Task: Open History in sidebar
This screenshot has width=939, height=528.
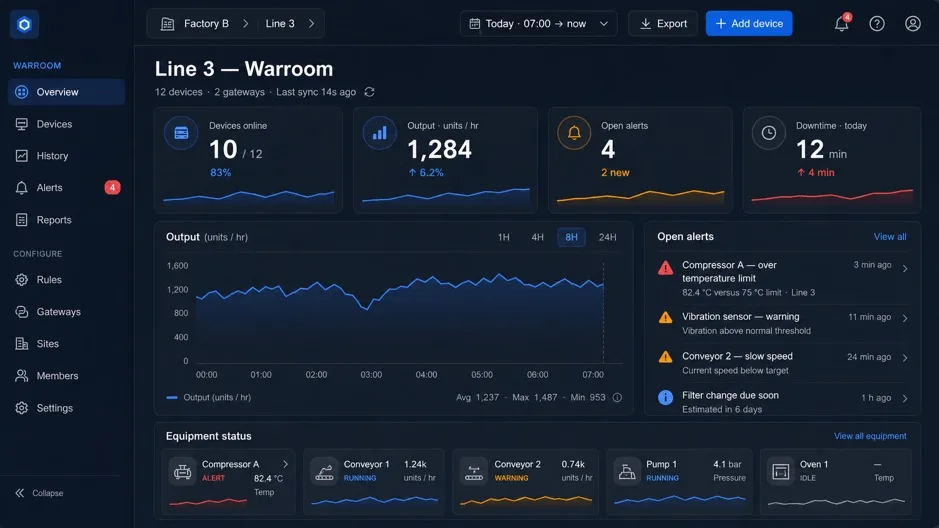Action: tap(66, 156)
